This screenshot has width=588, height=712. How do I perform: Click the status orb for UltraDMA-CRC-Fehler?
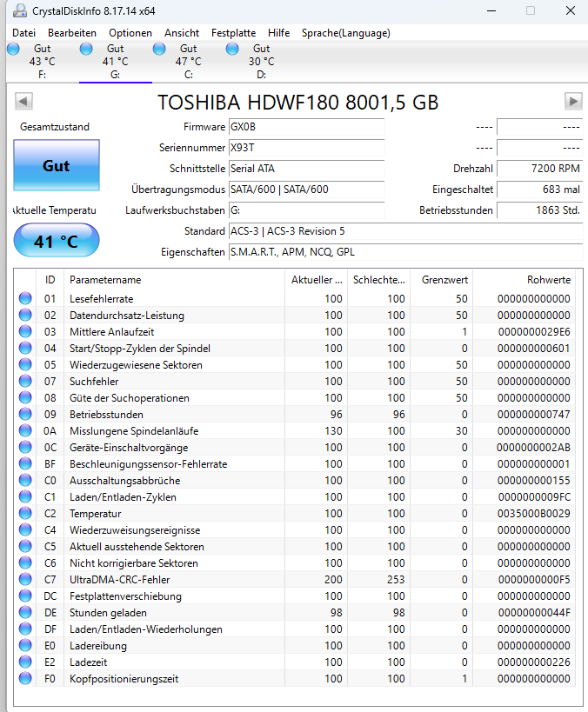[25, 579]
